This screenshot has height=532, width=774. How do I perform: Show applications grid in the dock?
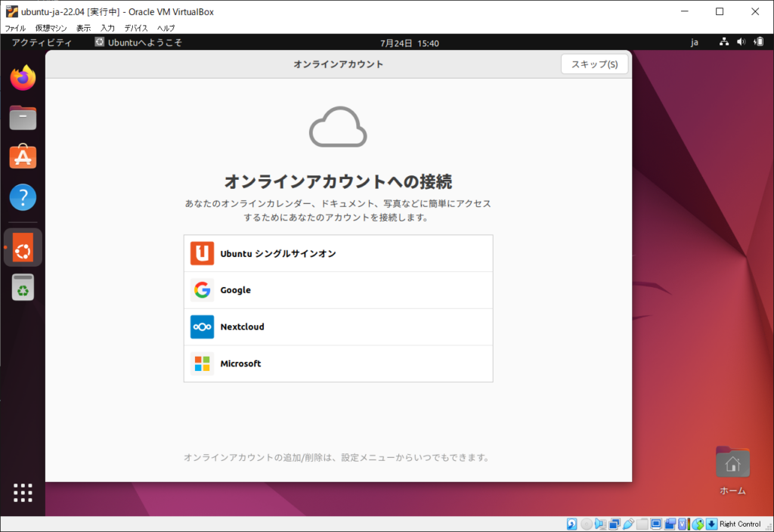23,493
